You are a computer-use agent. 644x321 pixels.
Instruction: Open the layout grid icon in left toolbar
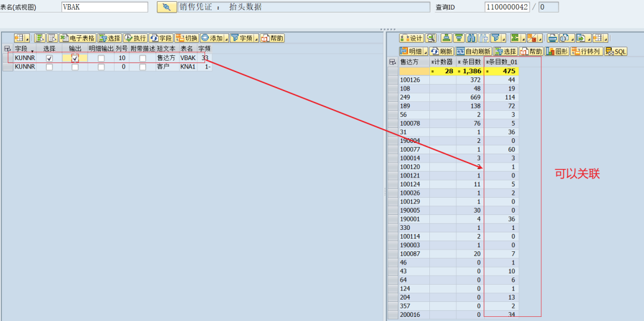coord(20,38)
